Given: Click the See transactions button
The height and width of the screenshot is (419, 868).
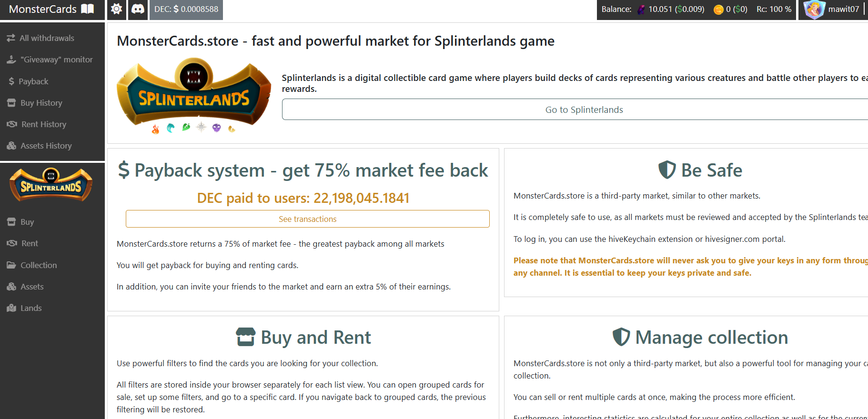Looking at the screenshot, I should 308,219.
